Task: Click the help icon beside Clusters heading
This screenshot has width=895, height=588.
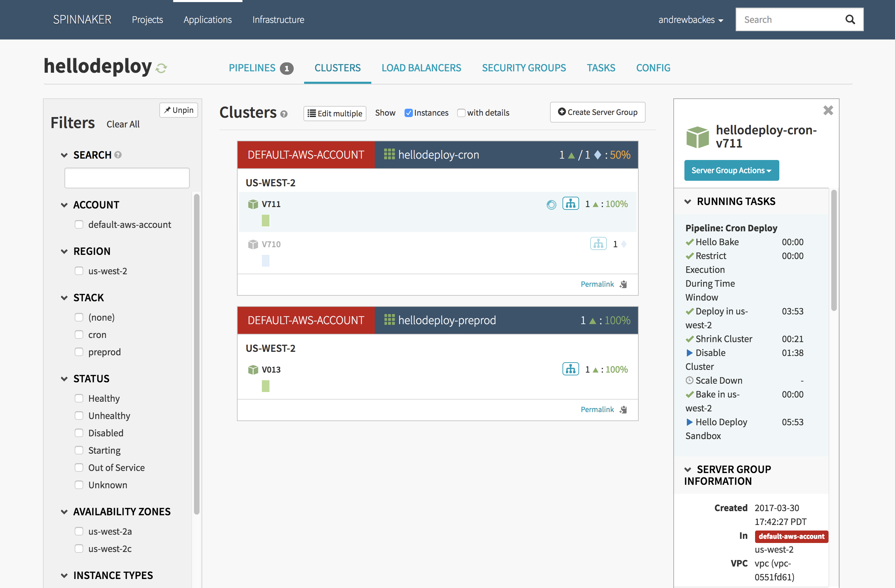Action: (284, 114)
